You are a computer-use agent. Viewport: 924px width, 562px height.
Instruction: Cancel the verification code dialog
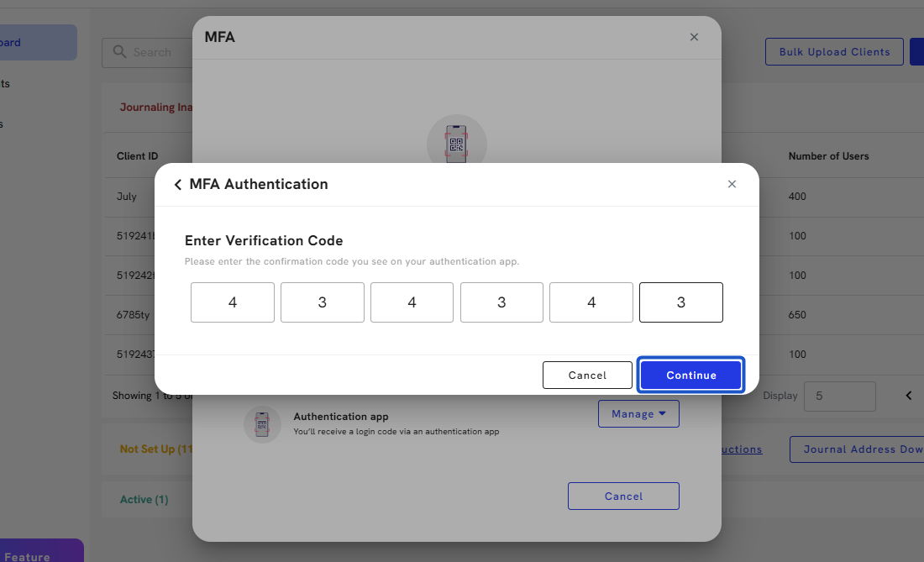[587, 376]
